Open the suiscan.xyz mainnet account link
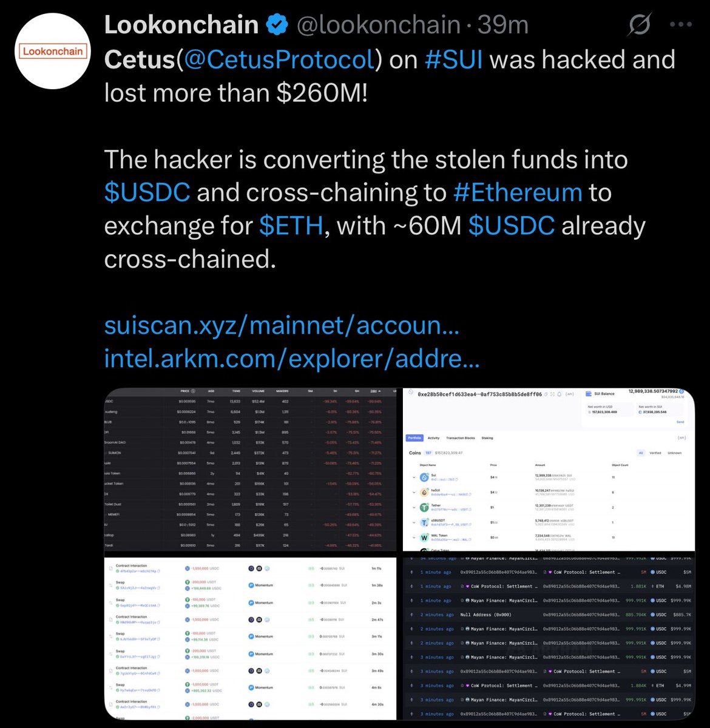Image resolution: width=710 pixels, height=728 pixels. click(282, 326)
